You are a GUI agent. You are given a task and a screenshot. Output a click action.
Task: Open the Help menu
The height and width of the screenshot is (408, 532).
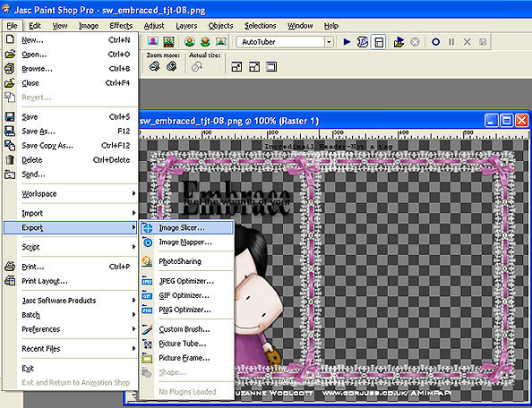click(x=330, y=26)
